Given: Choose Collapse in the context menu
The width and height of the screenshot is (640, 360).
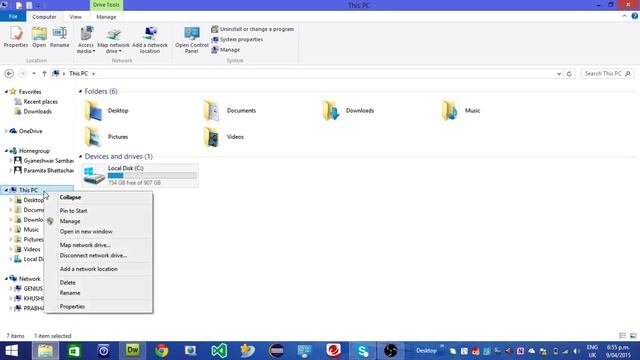Looking at the screenshot, I should pyautogui.click(x=98, y=197).
